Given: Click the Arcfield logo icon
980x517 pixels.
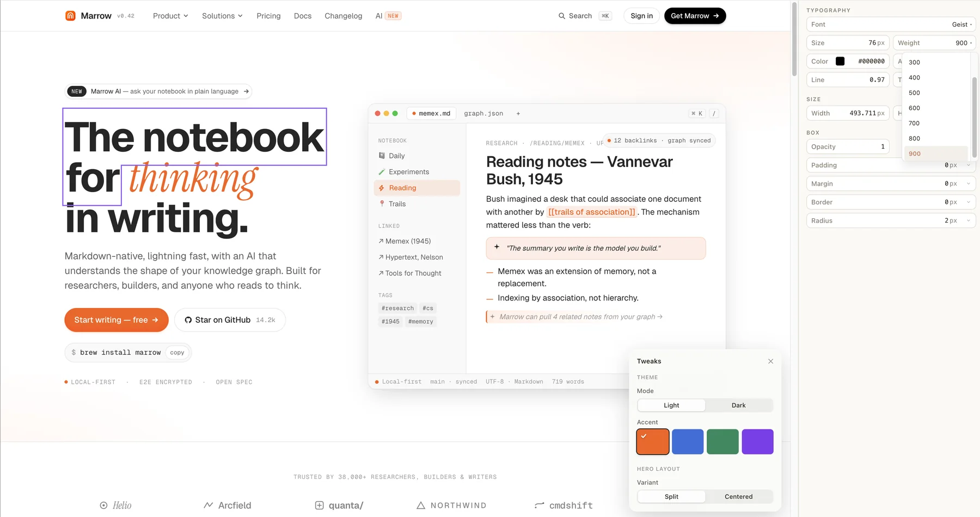Looking at the screenshot, I should point(208,506).
